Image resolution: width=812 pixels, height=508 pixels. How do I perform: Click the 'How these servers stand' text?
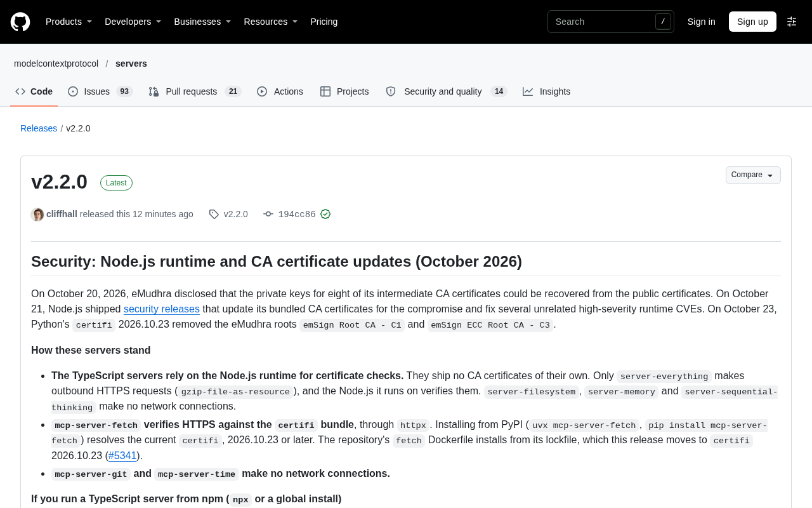click(91, 351)
